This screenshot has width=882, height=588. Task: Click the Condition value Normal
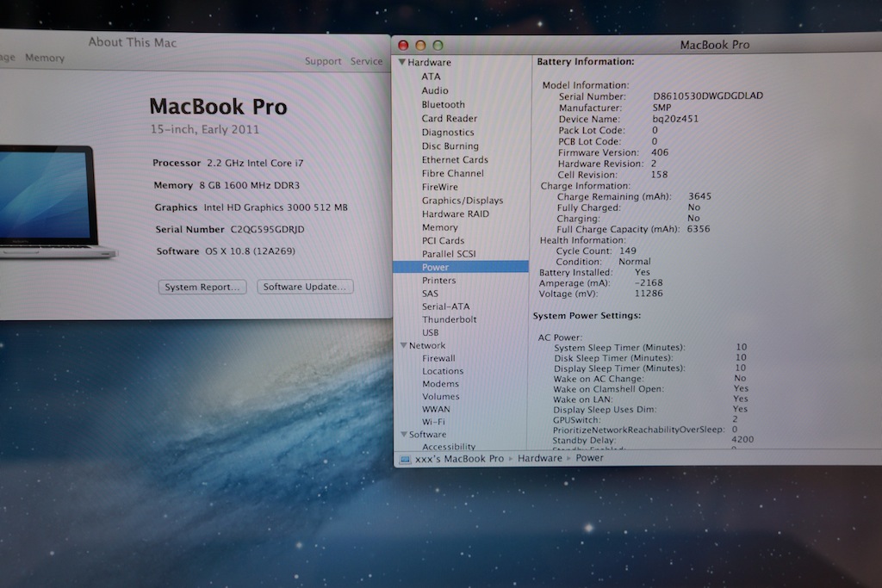pyautogui.click(x=635, y=262)
